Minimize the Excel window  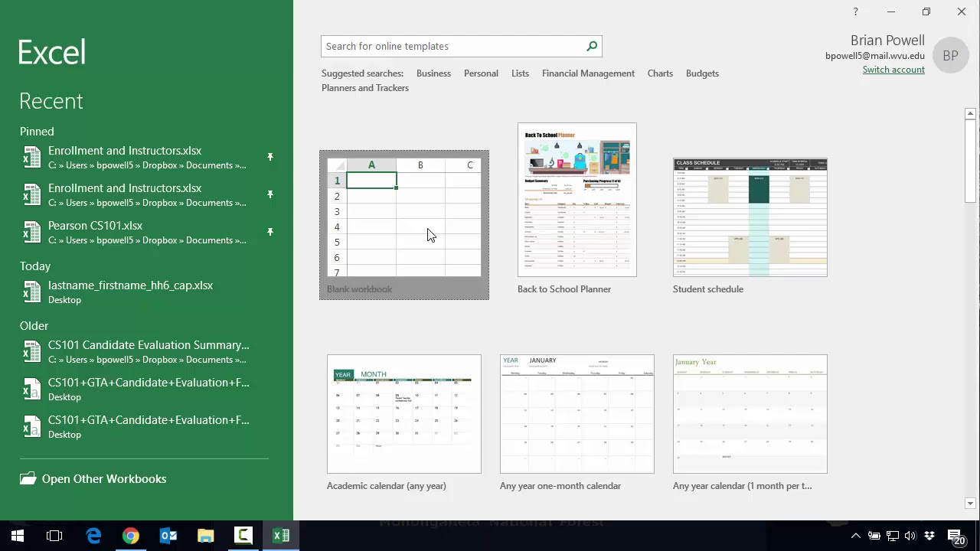[890, 11]
